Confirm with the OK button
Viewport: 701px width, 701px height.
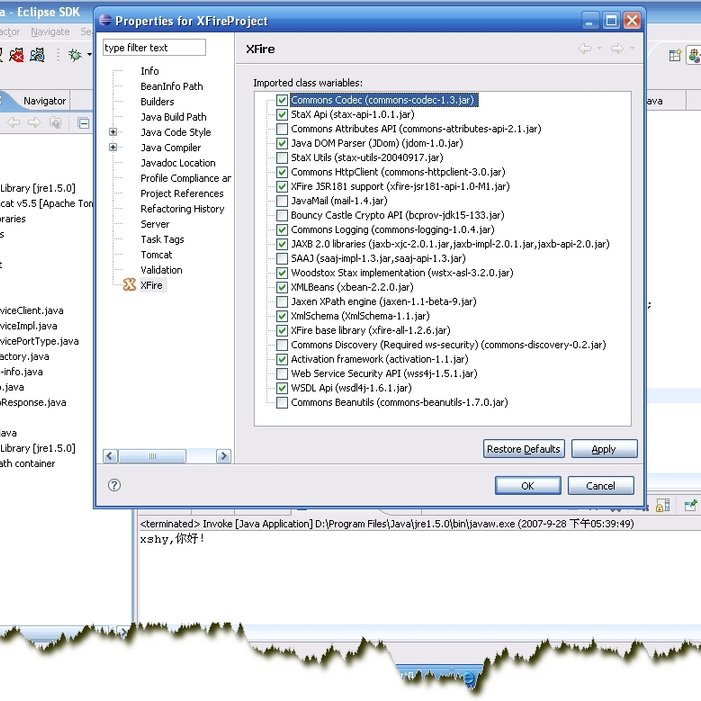pyautogui.click(x=528, y=486)
